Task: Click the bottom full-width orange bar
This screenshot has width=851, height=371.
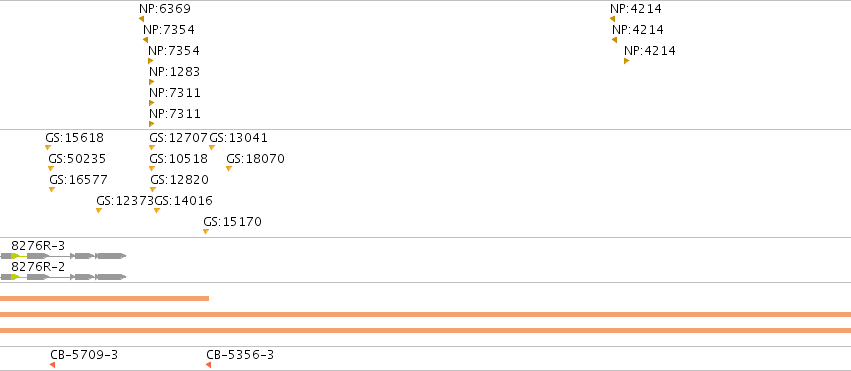Action: pos(426,330)
